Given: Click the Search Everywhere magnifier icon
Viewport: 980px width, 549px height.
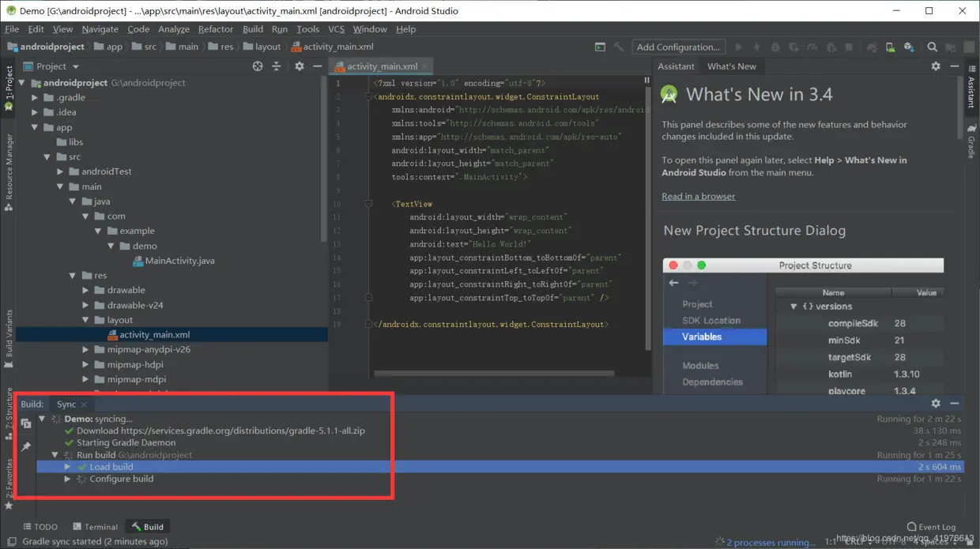Looking at the screenshot, I should coord(933,47).
